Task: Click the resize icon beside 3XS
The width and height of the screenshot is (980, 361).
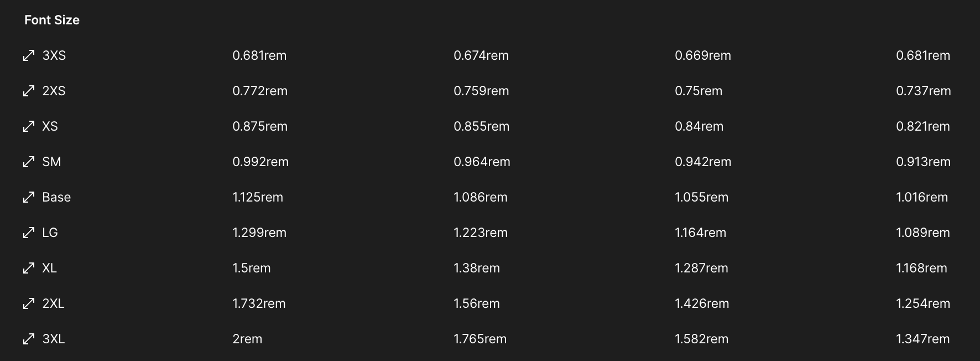Action: 29,55
